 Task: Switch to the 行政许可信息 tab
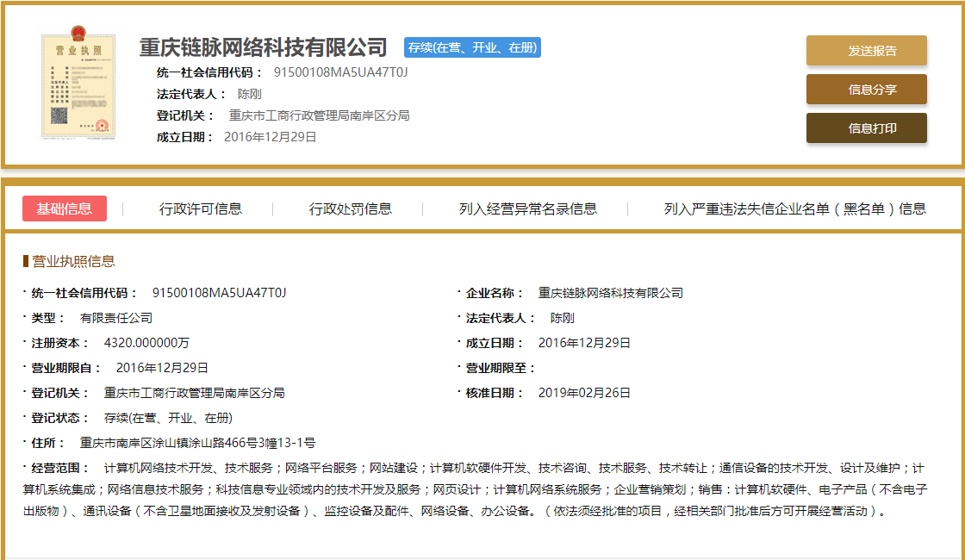[201, 208]
